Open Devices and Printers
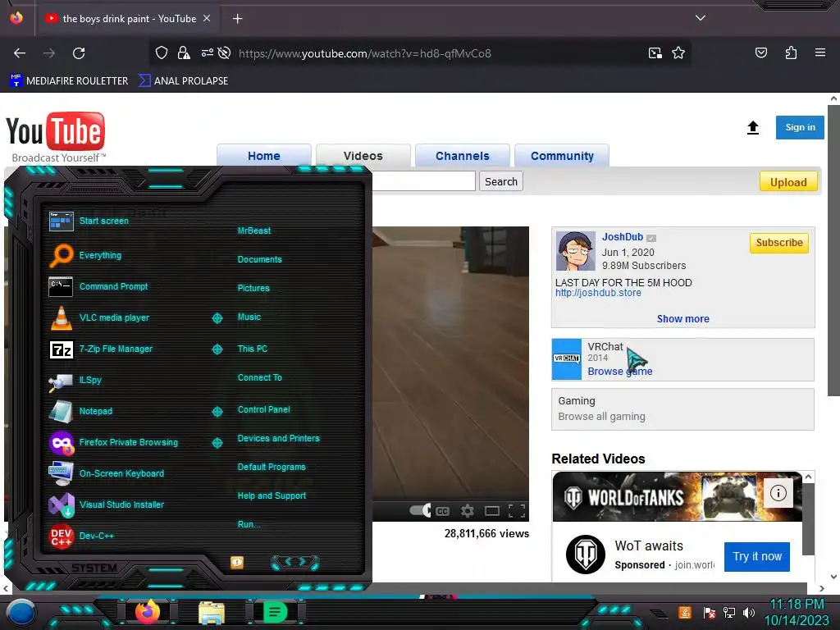 (x=279, y=438)
